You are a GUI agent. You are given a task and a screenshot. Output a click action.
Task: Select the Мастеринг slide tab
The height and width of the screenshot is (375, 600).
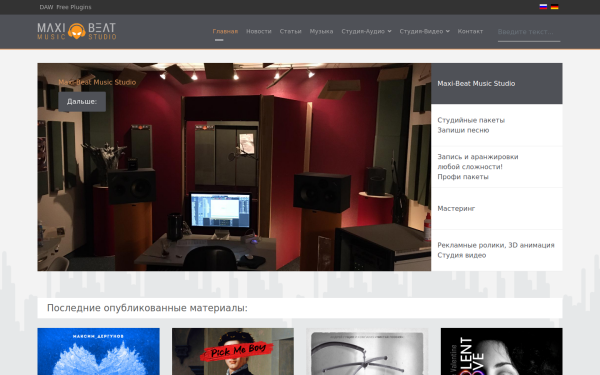pos(497,209)
